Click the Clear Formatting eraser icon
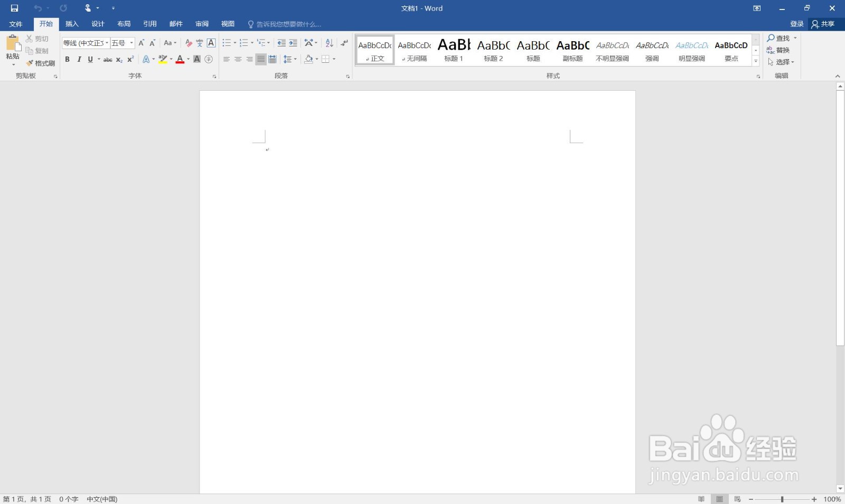 189,43
